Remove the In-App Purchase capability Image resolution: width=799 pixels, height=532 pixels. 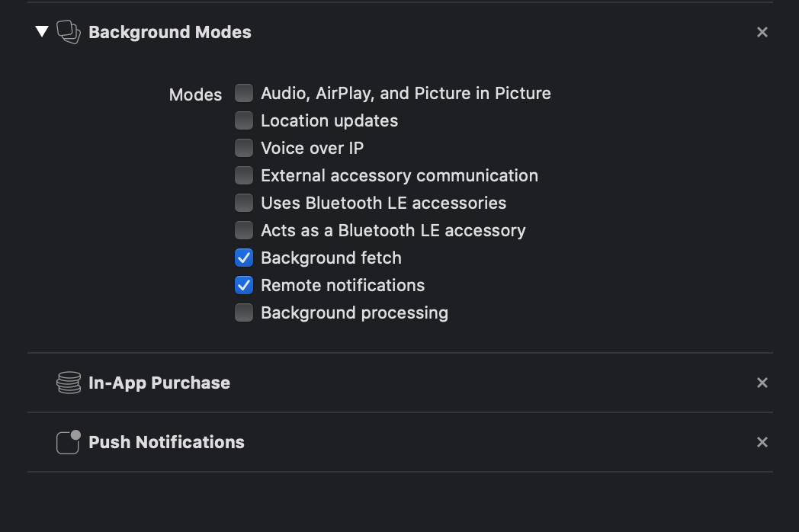point(762,383)
